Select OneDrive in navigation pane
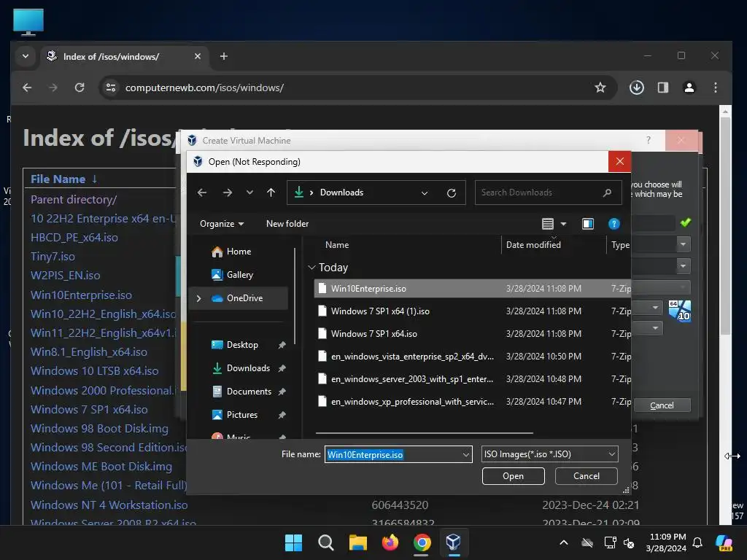The image size is (747, 560). tap(244, 298)
